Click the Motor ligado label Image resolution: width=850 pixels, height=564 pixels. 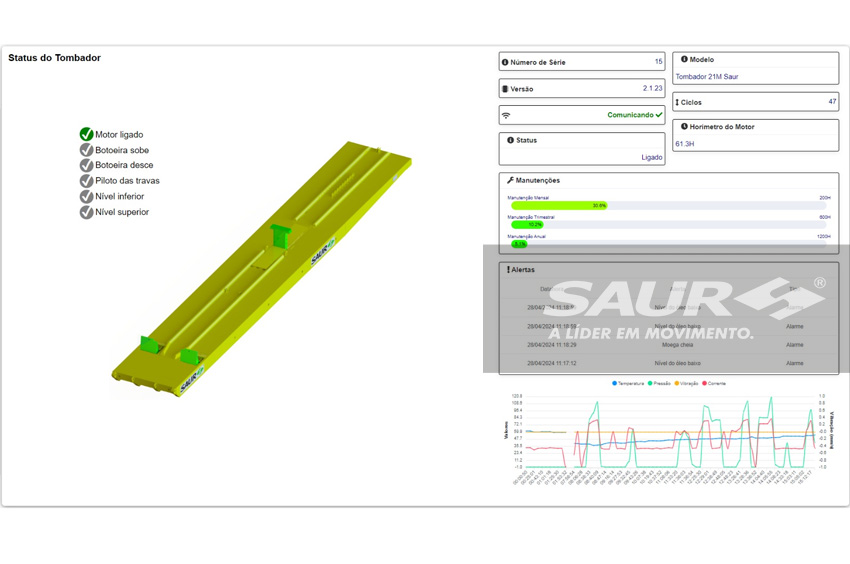coord(119,134)
